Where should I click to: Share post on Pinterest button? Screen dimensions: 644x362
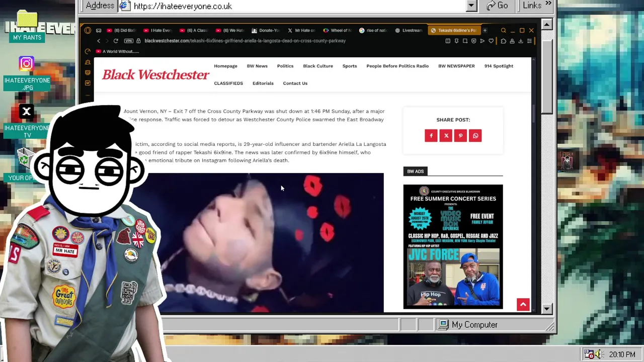(x=460, y=136)
